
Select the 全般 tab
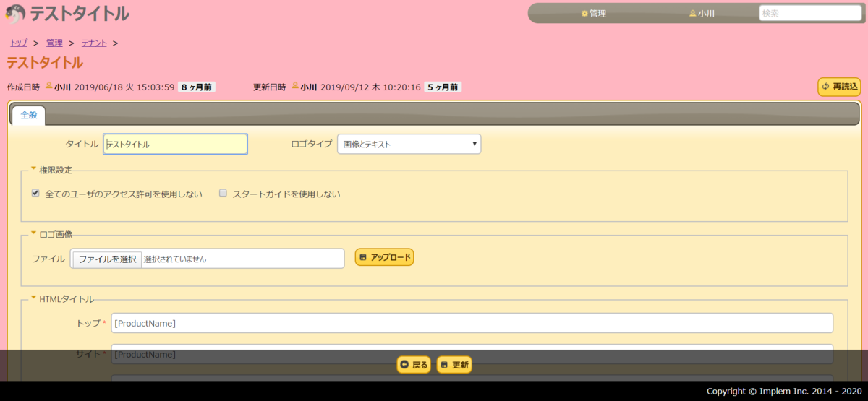coord(29,115)
